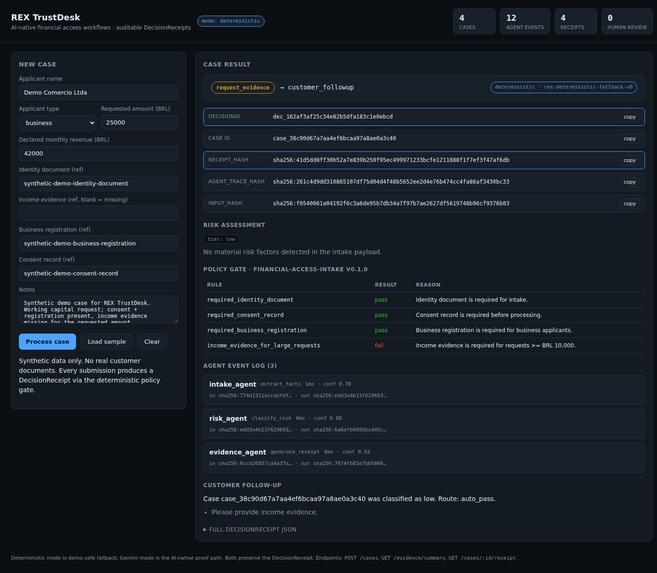The width and height of the screenshot is (657, 573).
Task: Click the RECEIPTS counter card
Action: tap(576, 21)
